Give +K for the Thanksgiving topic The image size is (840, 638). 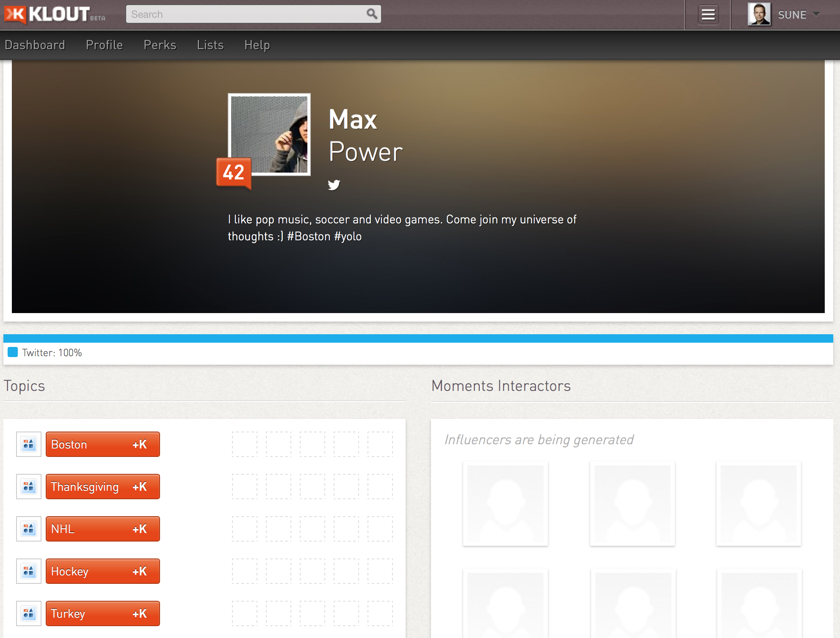[x=139, y=487]
